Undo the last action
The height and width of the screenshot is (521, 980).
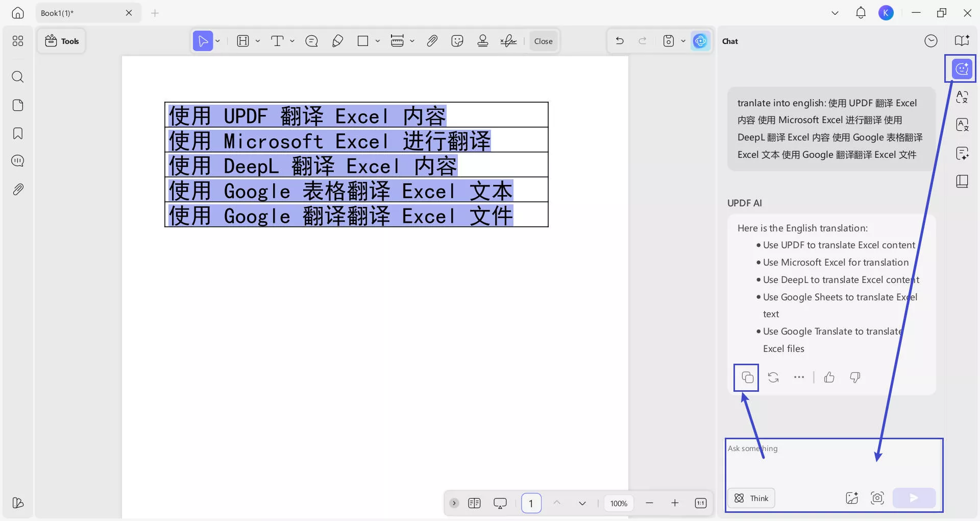(x=619, y=41)
